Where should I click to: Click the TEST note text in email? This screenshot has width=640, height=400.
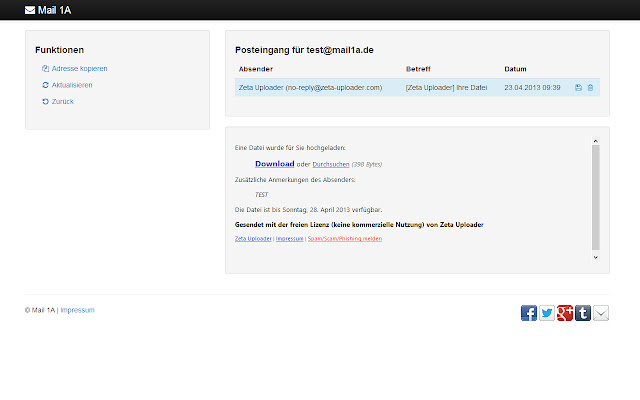(x=262, y=195)
